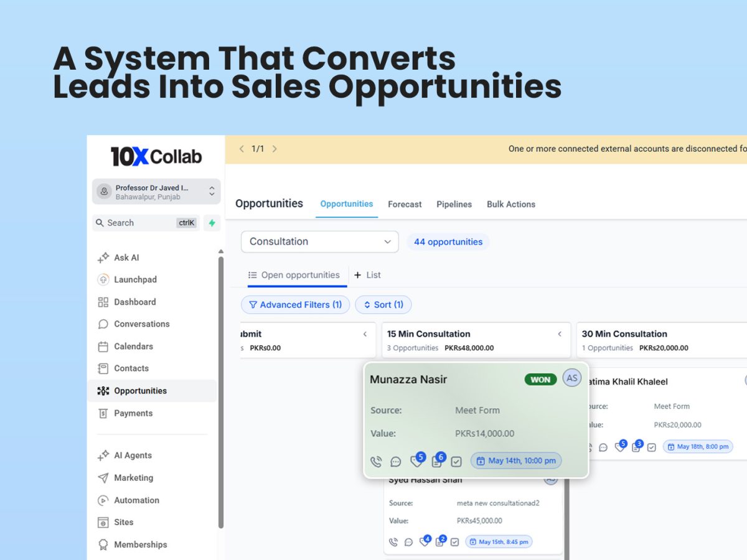The height and width of the screenshot is (560, 747).
Task: Click tag icon with badge 5 on Fatima Khalil card
Action: (x=621, y=446)
